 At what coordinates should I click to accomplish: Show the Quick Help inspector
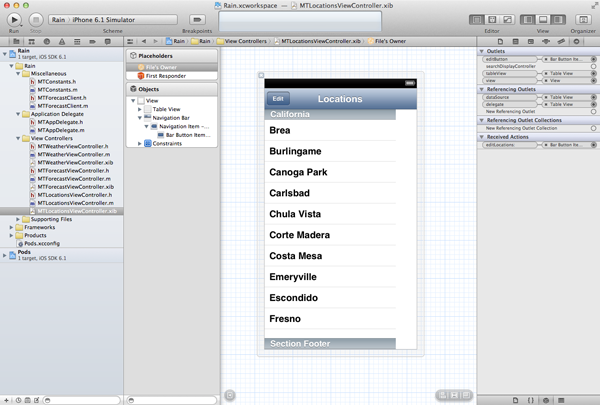(x=515, y=41)
